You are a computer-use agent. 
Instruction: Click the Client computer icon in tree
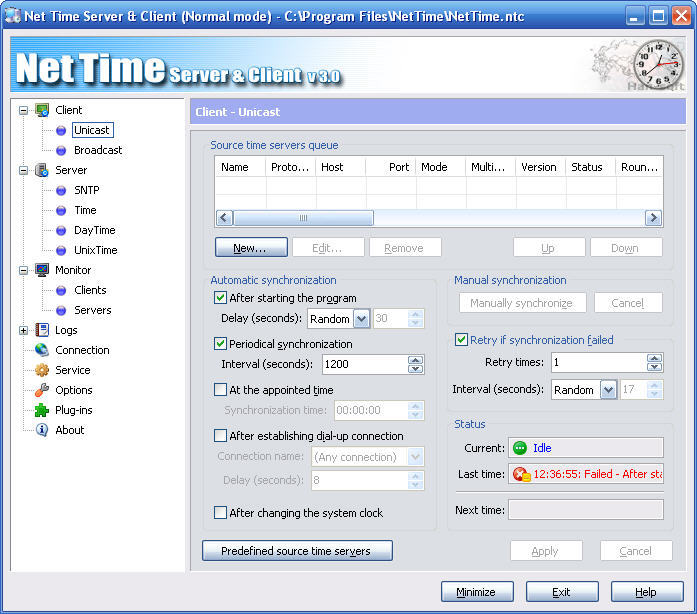(x=42, y=110)
